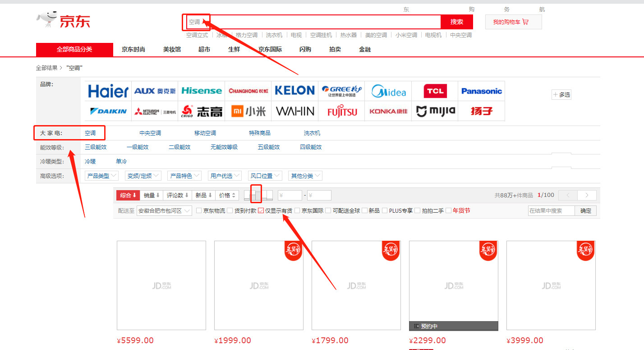Screen dimensions: 644x350
Task: Sort results by 评论数
Action: [x=178, y=195]
